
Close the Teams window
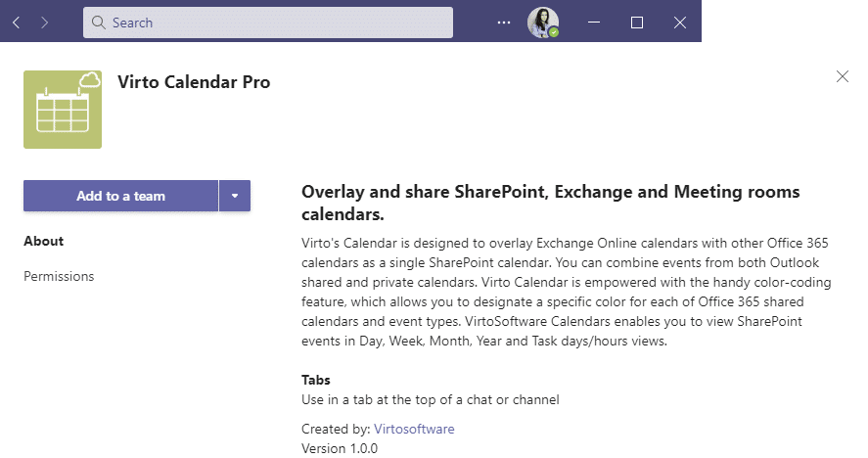(680, 23)
